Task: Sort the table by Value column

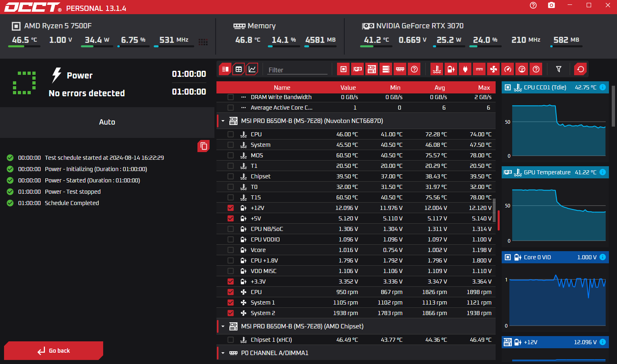Action: tap(348, 88)
